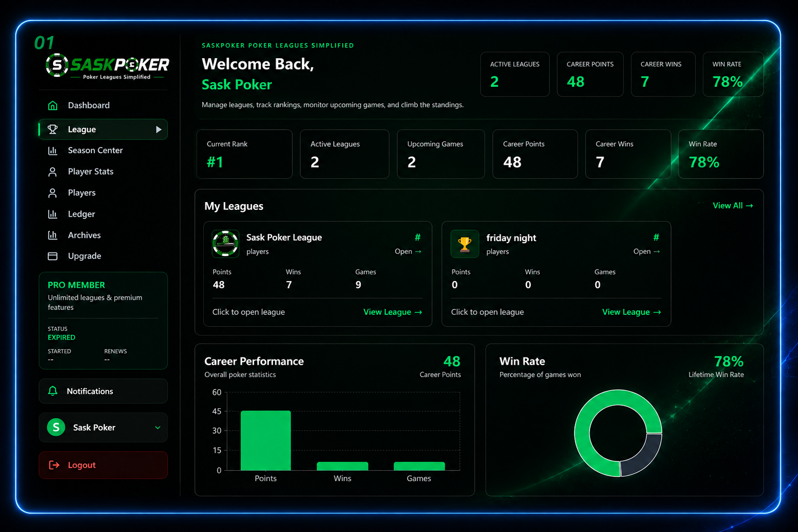The width and height of the screenshot is (798, 532).
Task: Click the Upcoming Games stat card
Action: pos(441,154)
